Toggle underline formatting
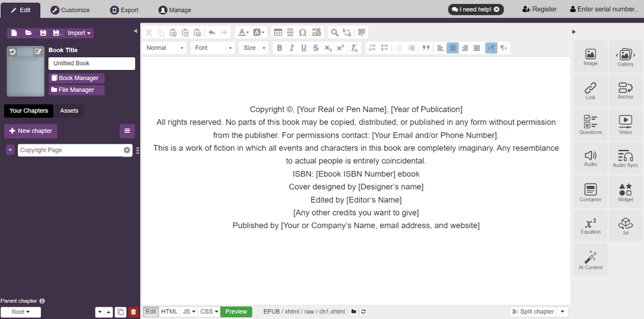This screenshot has width=644, height=319. click(x=304, y=48)
